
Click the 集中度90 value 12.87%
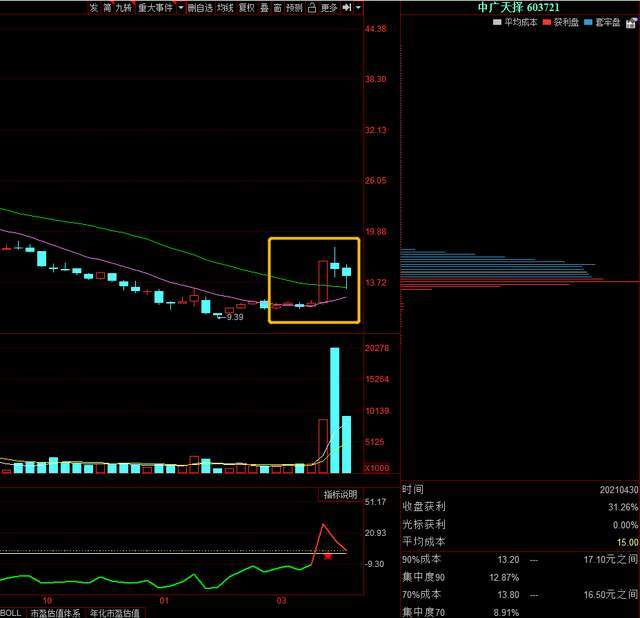tap(504, 578)
